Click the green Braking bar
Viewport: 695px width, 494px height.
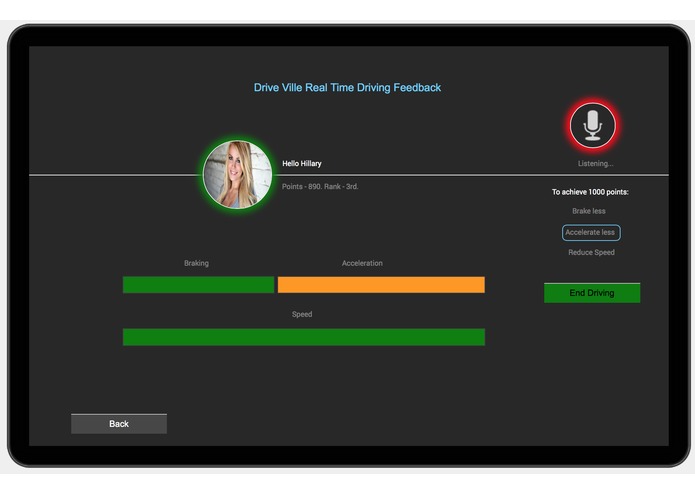point(198,285)
